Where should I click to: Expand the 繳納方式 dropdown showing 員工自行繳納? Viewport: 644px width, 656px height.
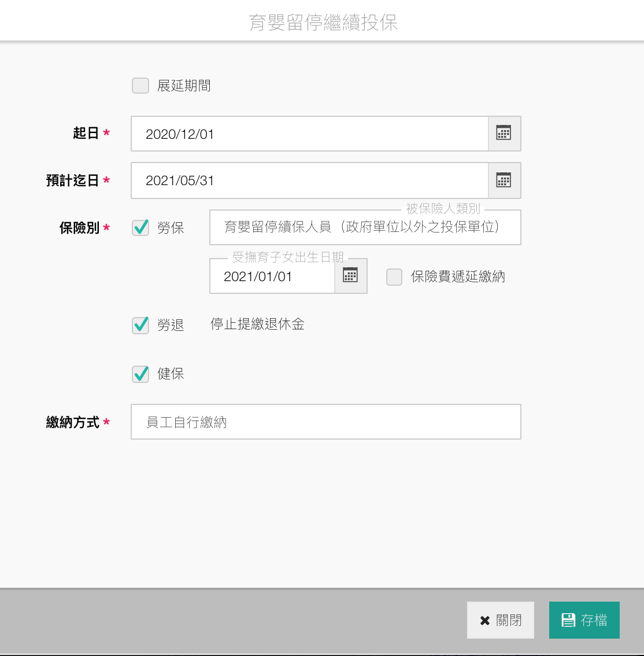[x=325, y=422]
